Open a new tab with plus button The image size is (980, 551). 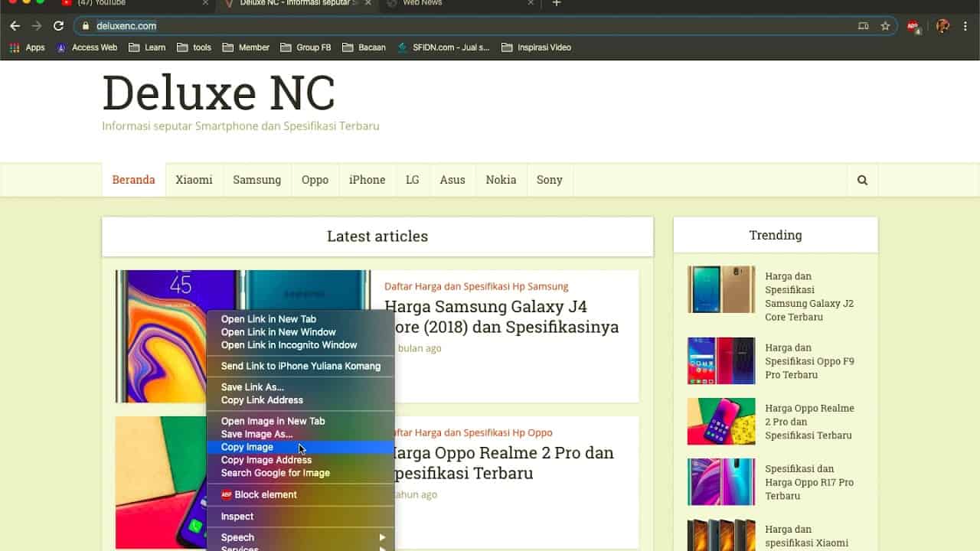point(557,4)
